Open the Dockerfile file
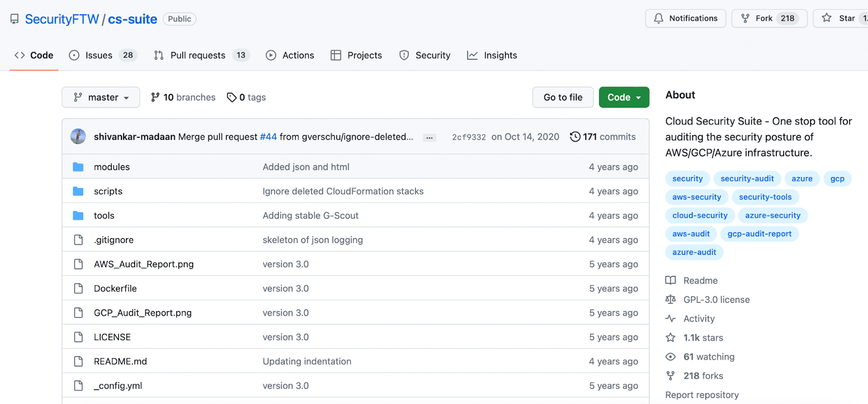The image size is (868, 404). click(115, 288)
